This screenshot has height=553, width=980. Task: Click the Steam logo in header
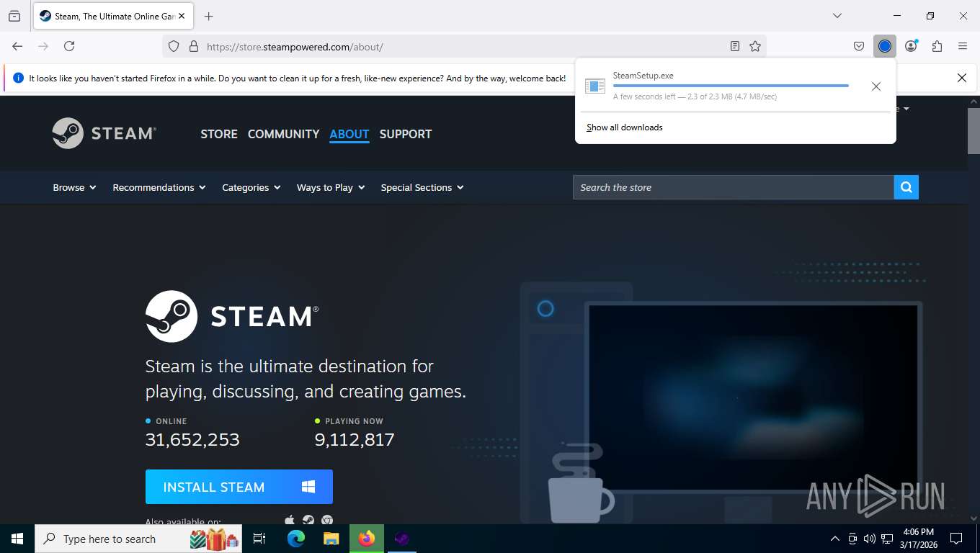click(104, 133)
